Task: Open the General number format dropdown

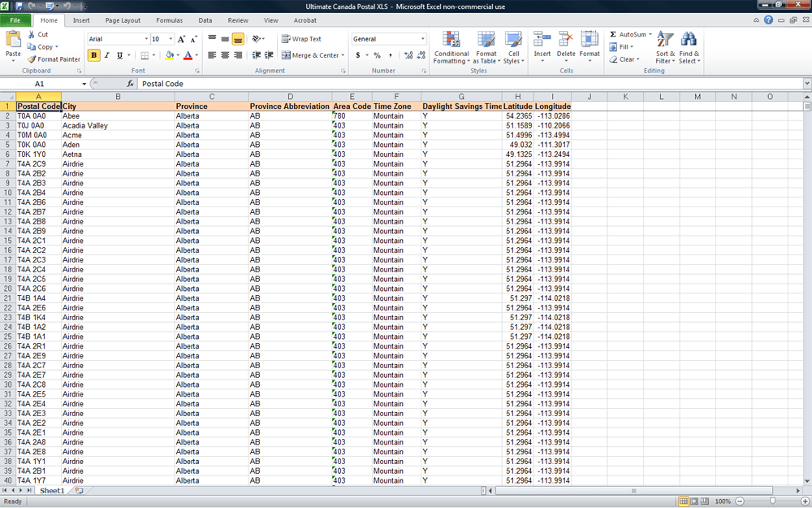Action: tap(422, 39)
